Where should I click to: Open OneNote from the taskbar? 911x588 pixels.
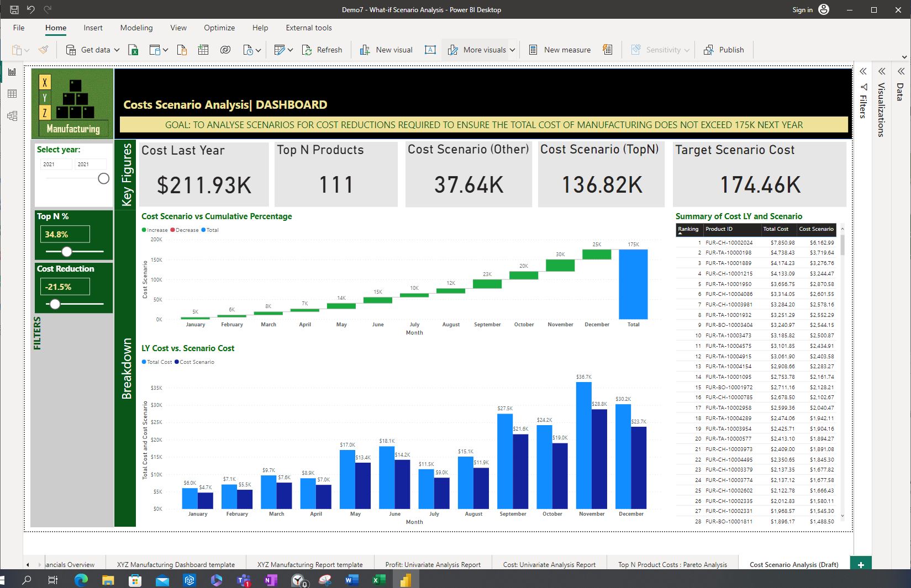271,580
